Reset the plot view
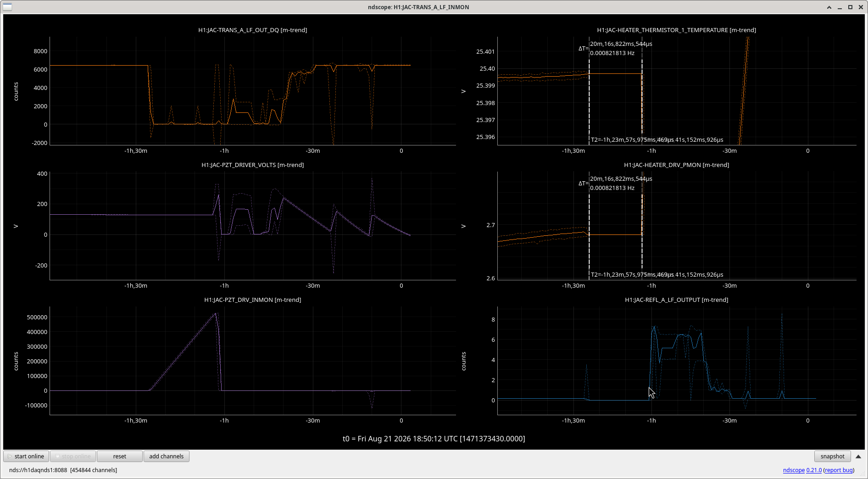The width and height of the screenshot is (868, 479). 120,456
